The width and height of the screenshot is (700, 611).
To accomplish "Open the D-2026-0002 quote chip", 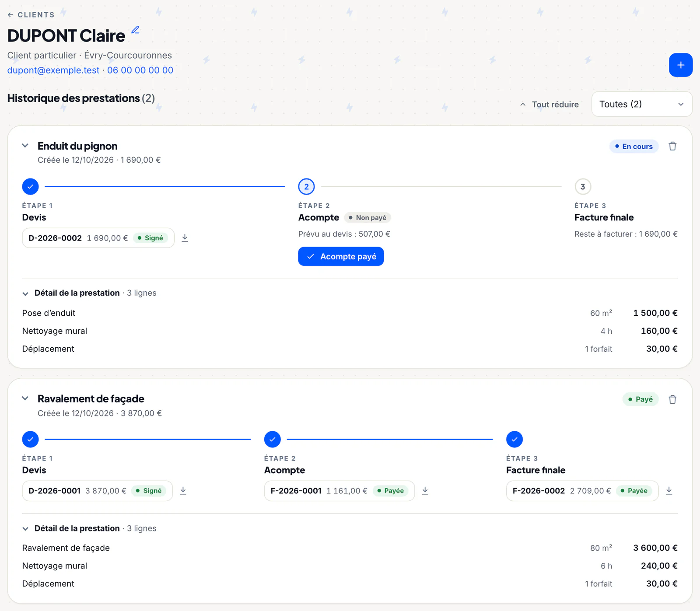I will coord(98,238).
